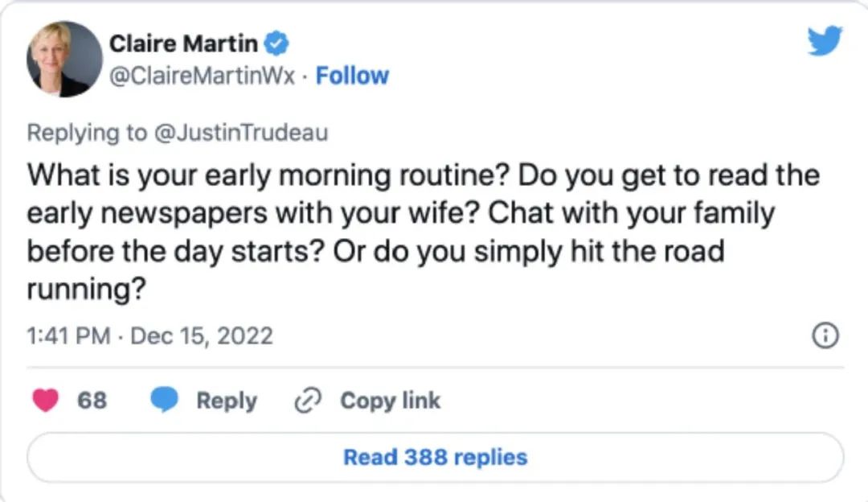The width and height of the screenshot is (868, 502).
Task: Click the 68 likes count
Action: click(x=92, y=400)
